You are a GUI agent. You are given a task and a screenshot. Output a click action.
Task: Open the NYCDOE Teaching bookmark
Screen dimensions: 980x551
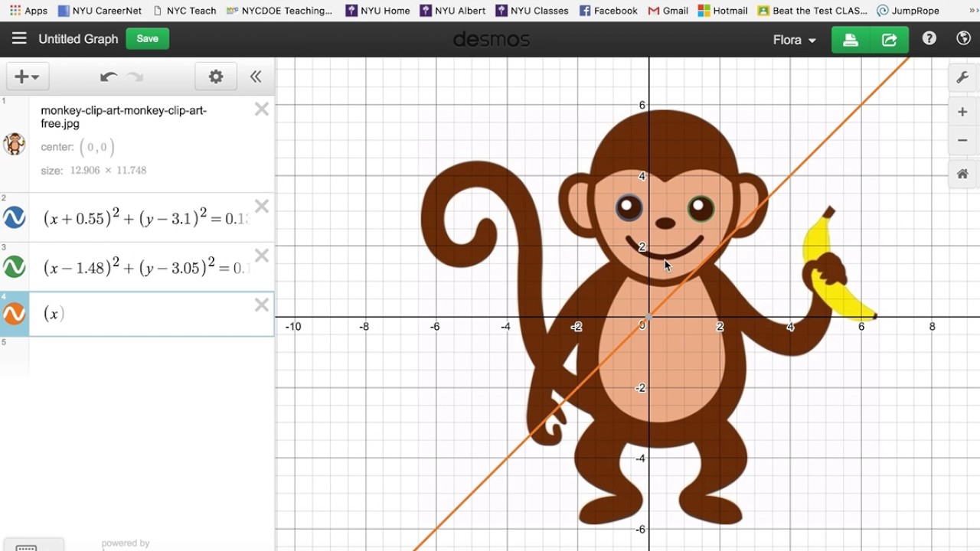coord(279,11)
